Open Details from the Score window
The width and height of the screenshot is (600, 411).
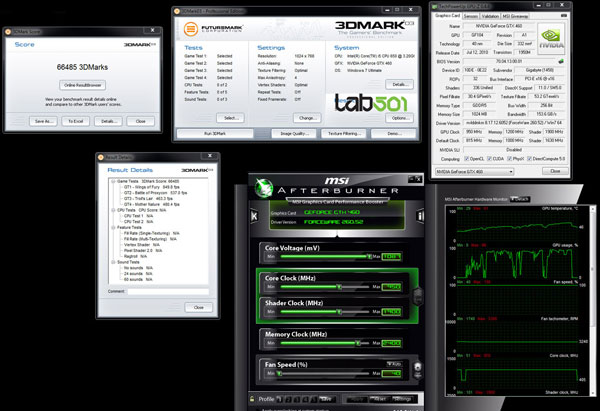coord(108,121)
